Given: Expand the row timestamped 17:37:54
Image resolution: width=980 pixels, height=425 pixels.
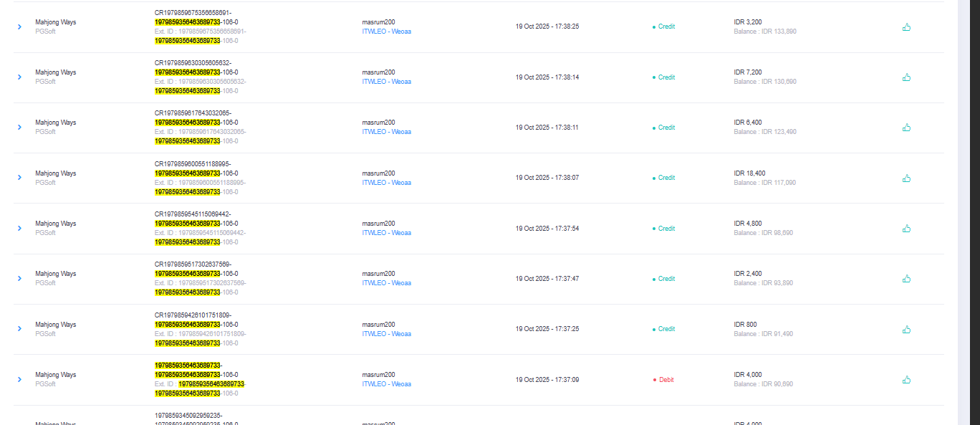Looking at the screenshot, I should pos(19,229).
